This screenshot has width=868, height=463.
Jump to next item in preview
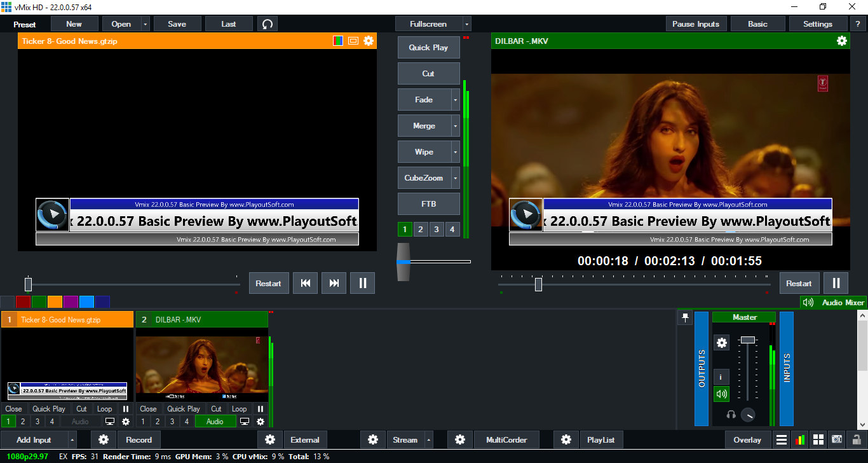click(334, 283)
